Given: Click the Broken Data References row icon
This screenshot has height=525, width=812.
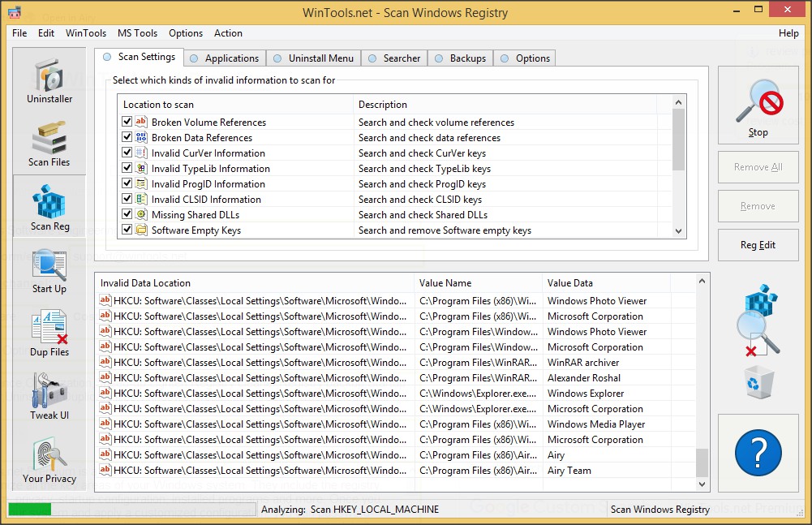Looking at the screenshot, I should coord(141,137).
